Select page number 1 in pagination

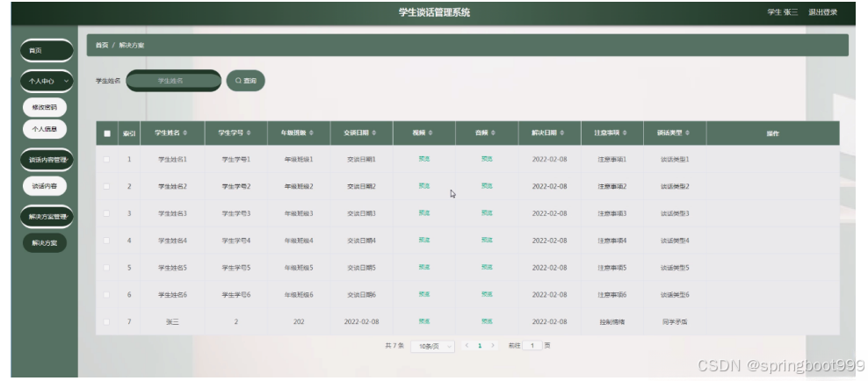click(480, 346)
